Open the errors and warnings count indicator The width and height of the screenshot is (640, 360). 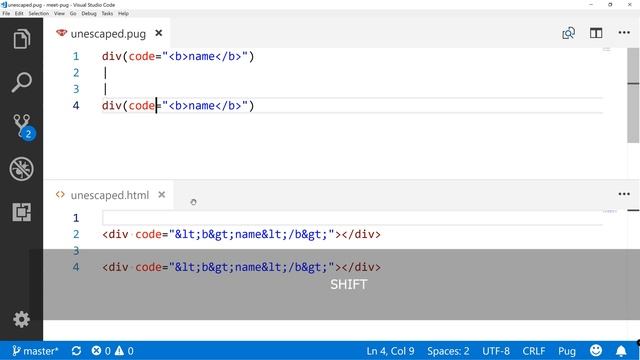[113, 351]
